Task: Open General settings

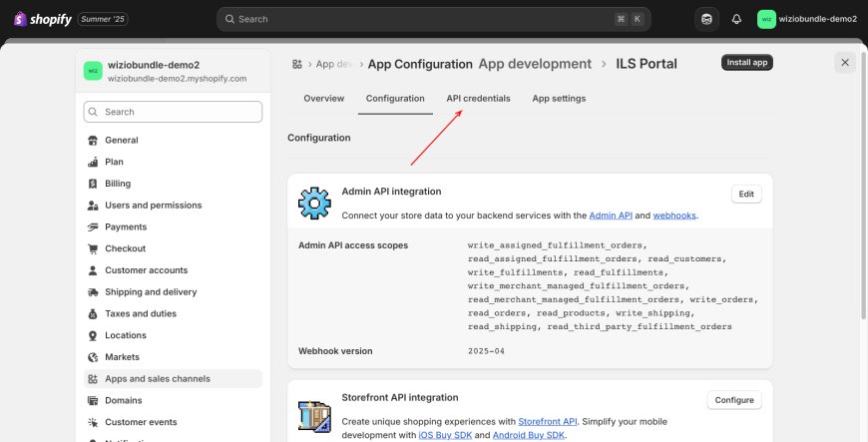Action: coord(173,140)
